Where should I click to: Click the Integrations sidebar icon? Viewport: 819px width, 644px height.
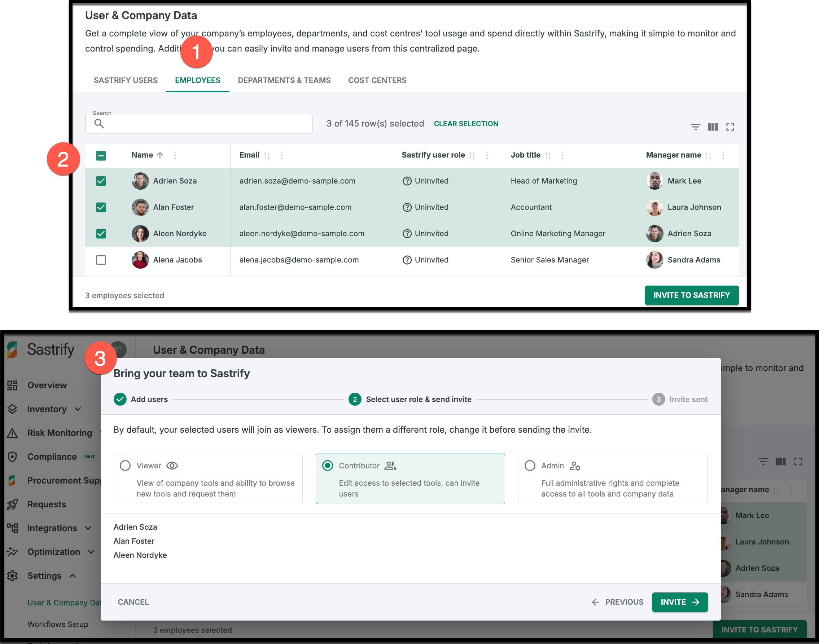pos(13,528)
